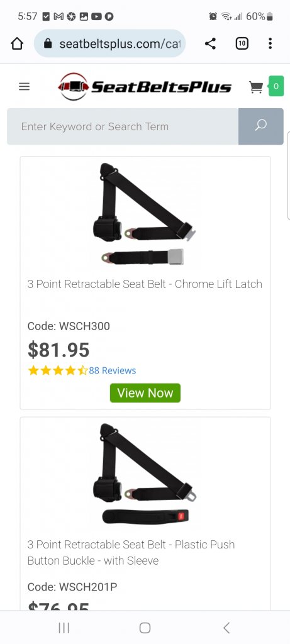Screen dimensions: 290x644
Task: Tap the seatbeltsplus.com address bar
Action: click(x=109, y=43)
